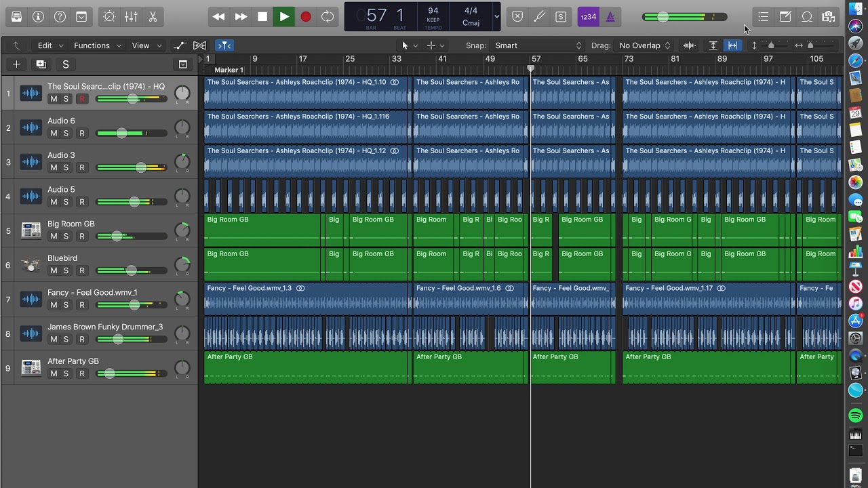This screenshot has height=488, width=868.
Task: Disable record on The Soul Searchers track
Action: [x=82, y=99]
